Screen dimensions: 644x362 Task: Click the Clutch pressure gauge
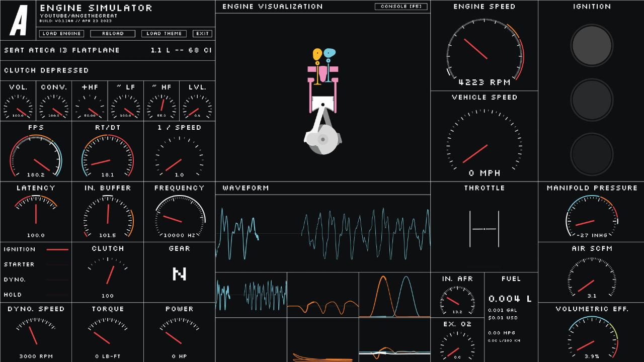[108, 274]
